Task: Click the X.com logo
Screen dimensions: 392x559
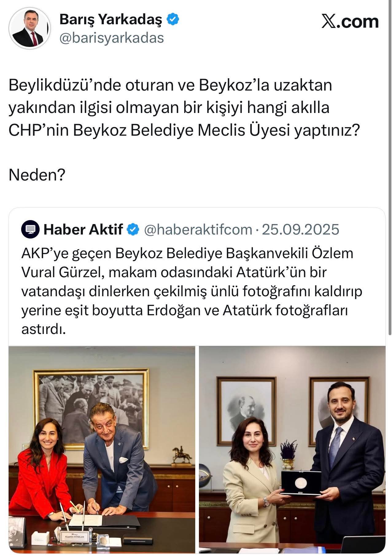Action: click(x=350, y=22)
